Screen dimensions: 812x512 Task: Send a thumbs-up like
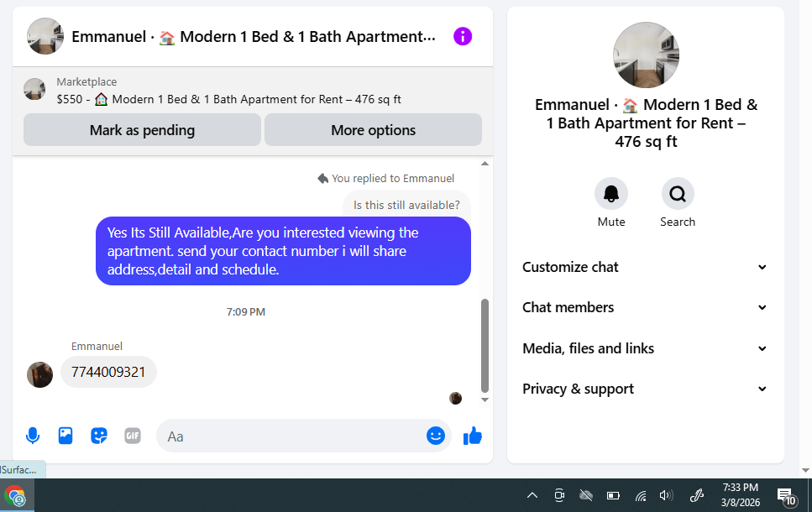pyautogui.click(x=472, y=436)
